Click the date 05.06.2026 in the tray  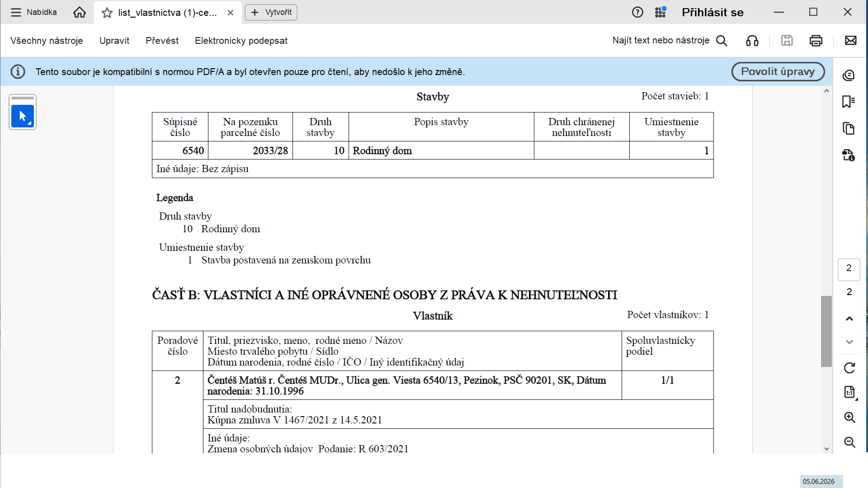click(x=819, y=481)
